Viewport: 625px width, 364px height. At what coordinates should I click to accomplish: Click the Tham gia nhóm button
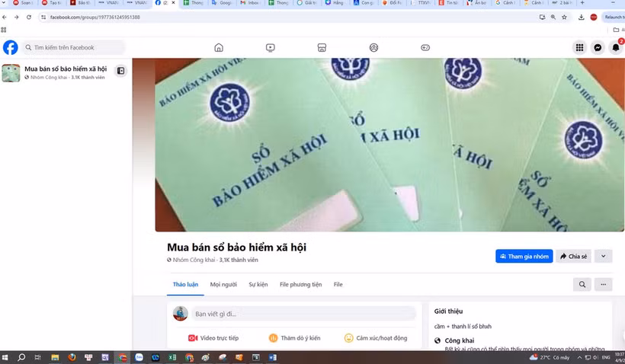(x=524, y=256)
